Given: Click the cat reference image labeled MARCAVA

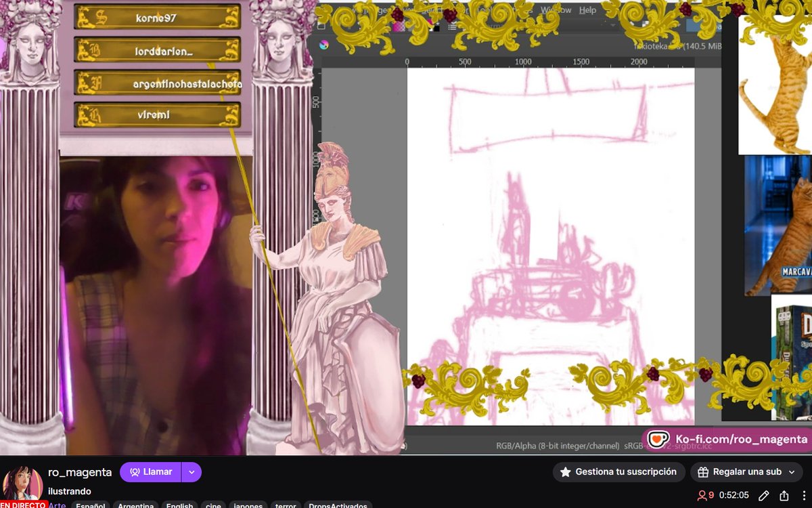Looking at the screenshot, I should click(778, 226).
